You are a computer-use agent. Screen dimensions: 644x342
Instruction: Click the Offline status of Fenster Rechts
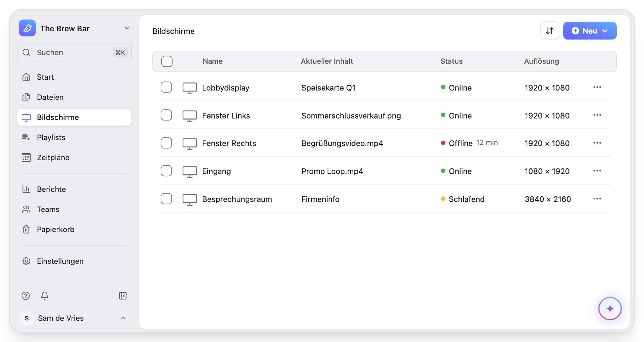click(461, 143)
